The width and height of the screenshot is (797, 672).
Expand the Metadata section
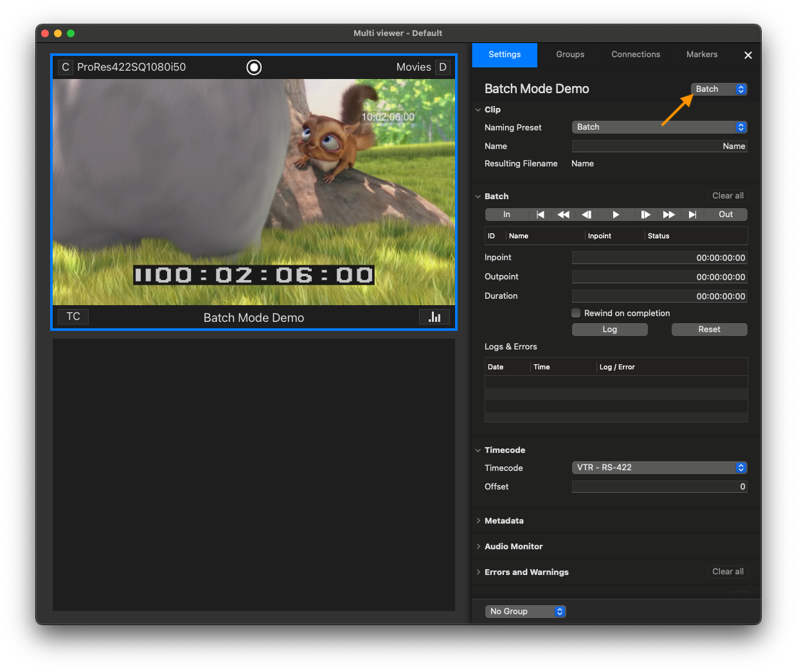pyautogui.click(x=478, y=521)
